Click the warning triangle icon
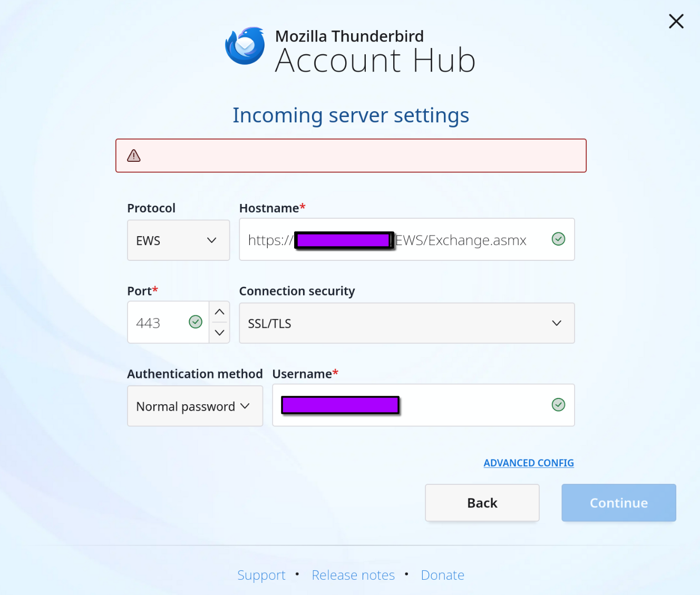Viewport: 700px width, 595px height. coord(134,155)
